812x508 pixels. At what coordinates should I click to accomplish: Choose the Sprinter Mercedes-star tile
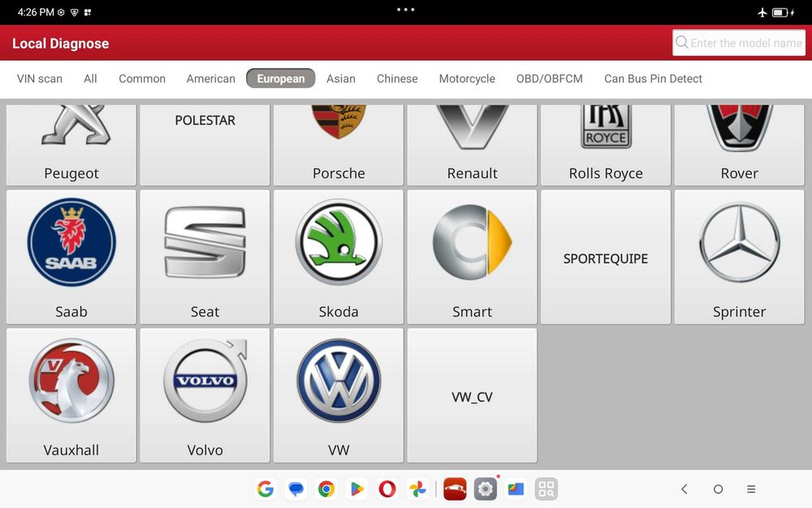[740, 257]
